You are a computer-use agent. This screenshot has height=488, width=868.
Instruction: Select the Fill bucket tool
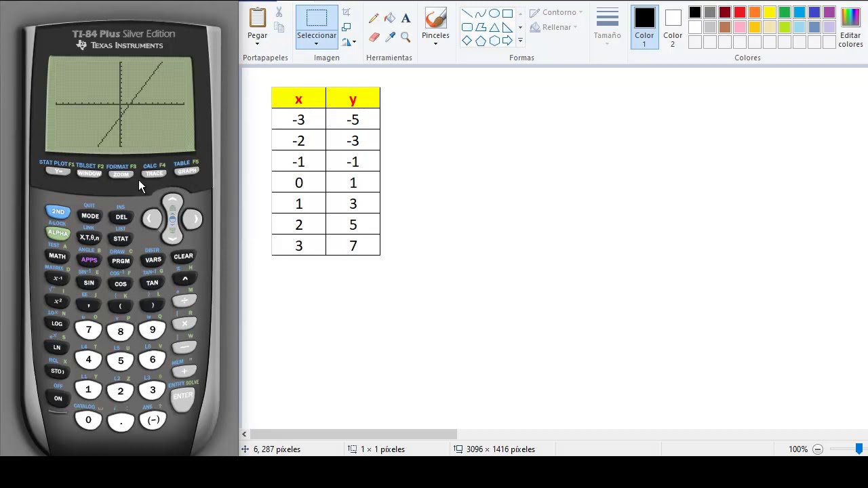(x=389, y=18)
